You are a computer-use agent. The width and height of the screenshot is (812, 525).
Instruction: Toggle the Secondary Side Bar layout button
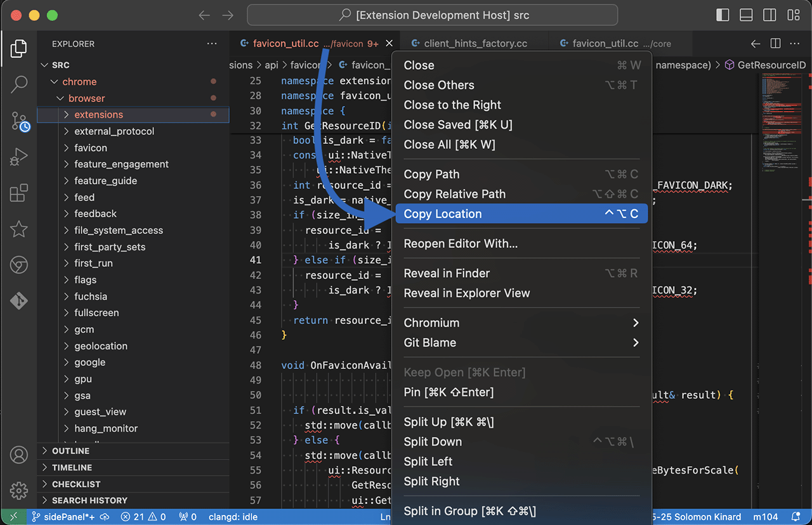pos(769,15)
